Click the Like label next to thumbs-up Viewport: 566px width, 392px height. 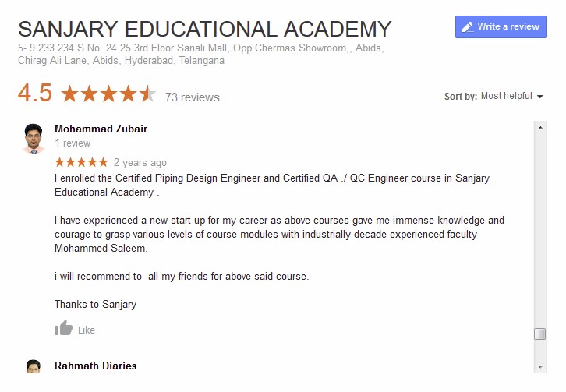coord(87,330)
